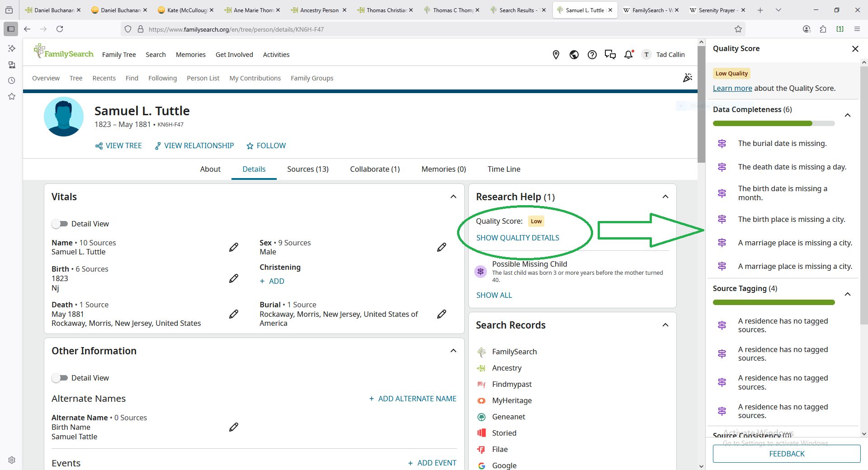Click the edit pencil beside Burial
The width and height of the screenshot is (868, 470).
pyautogui.click(x=442, y=314)
